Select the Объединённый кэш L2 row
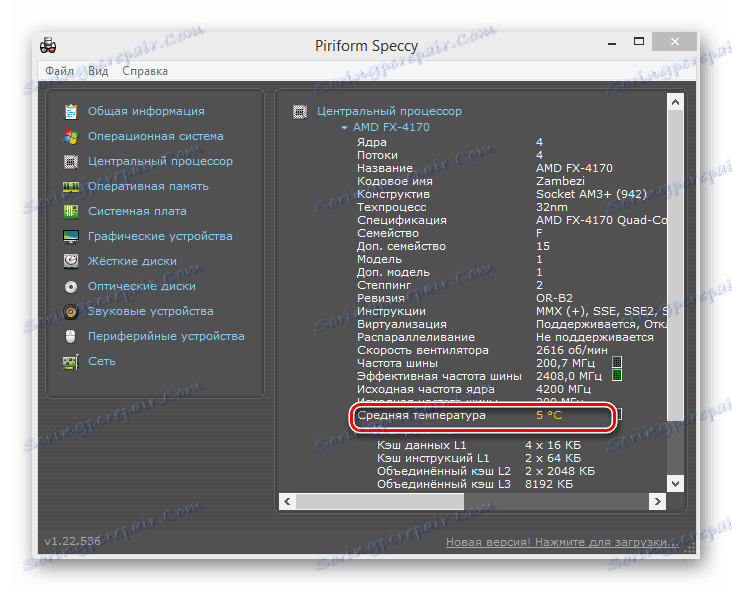The image size is (732, 591). tap(486, 471)
